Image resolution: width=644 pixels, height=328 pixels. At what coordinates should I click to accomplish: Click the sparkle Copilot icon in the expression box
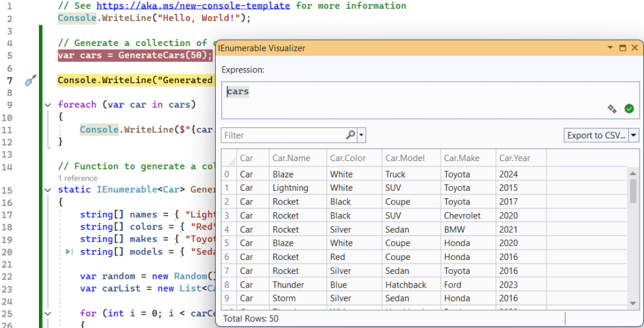click(612, 109)
